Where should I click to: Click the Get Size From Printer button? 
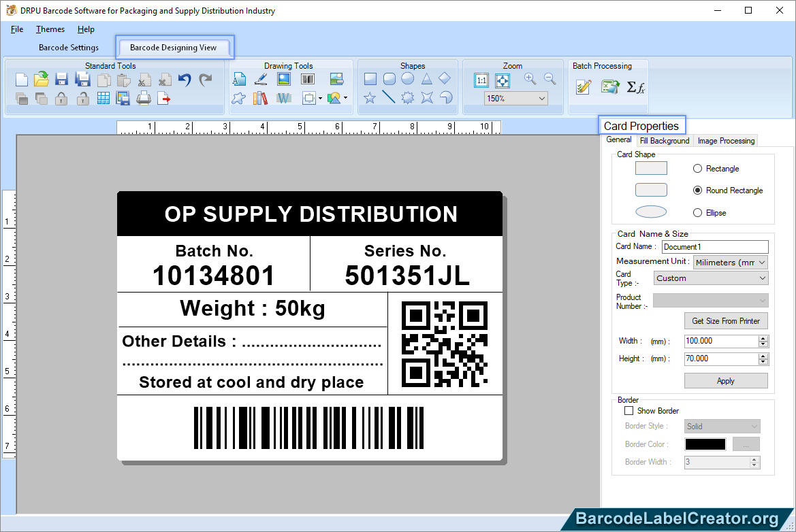point(725,320)
